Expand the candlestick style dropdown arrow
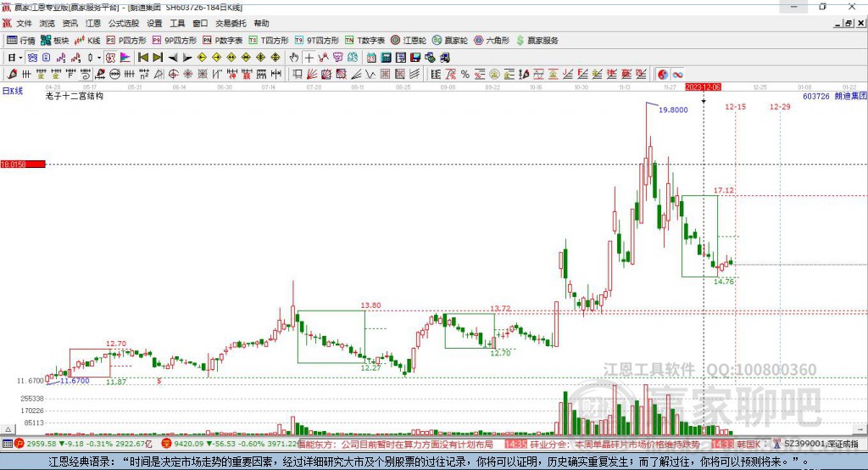This screenshot has height=470, width=868. [99, 58]
